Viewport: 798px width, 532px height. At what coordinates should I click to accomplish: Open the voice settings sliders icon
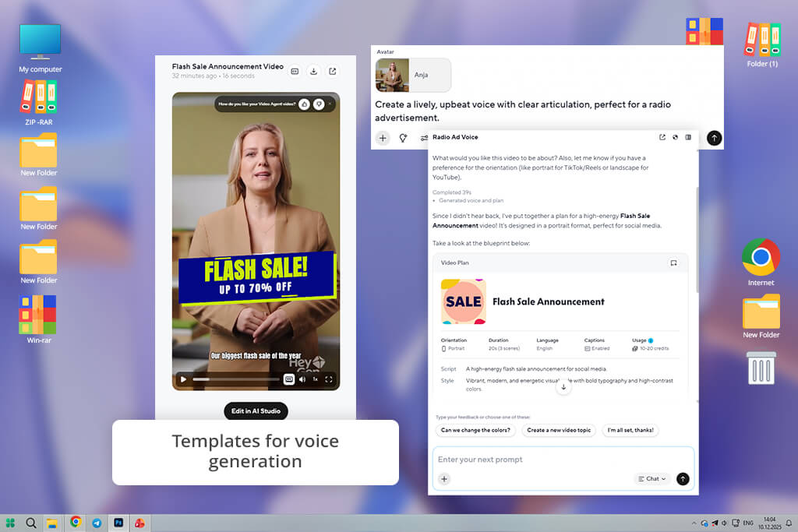point(424,138)
